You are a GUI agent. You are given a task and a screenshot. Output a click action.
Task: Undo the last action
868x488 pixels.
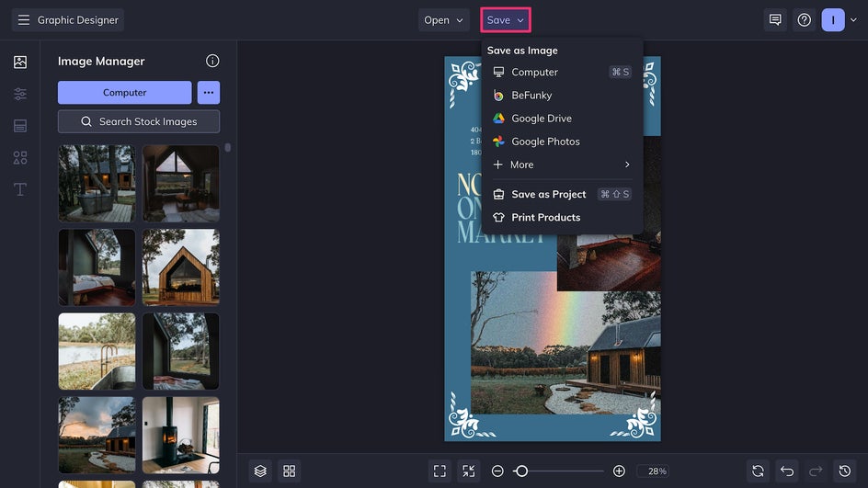coord(787,471)
